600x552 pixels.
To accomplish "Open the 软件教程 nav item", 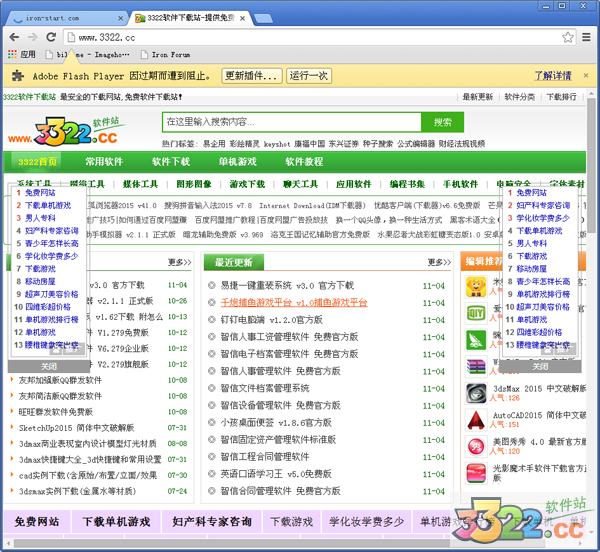I will click(304, 161).
